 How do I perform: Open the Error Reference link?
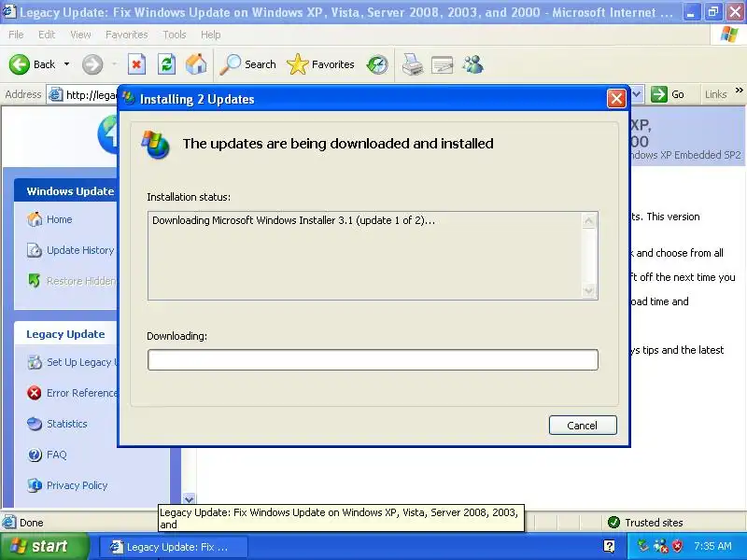click(x=81, y=393)
